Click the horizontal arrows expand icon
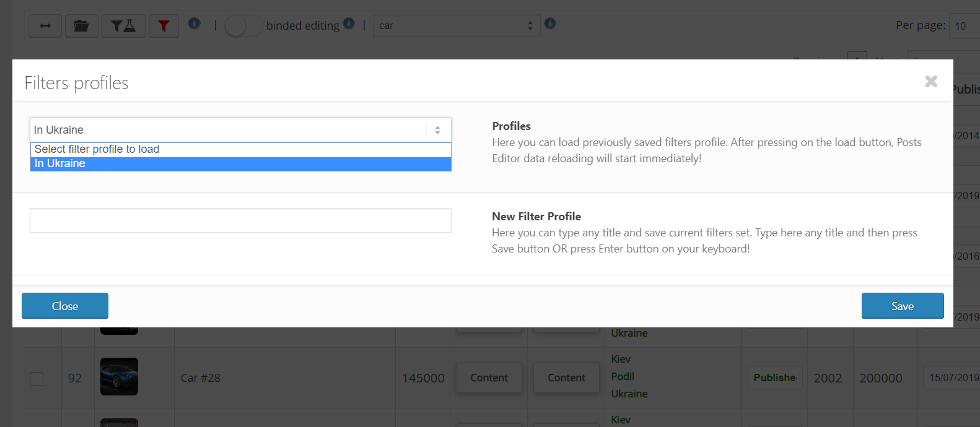Image resolution: width=980 pixels, height=427 pixels. [x=45, y=26]
